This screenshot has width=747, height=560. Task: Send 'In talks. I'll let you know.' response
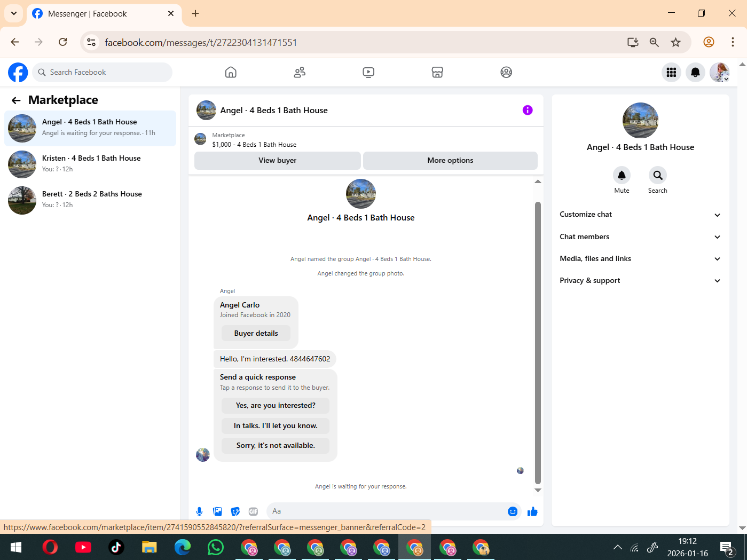pyautogui.click(x=276, y=425)
